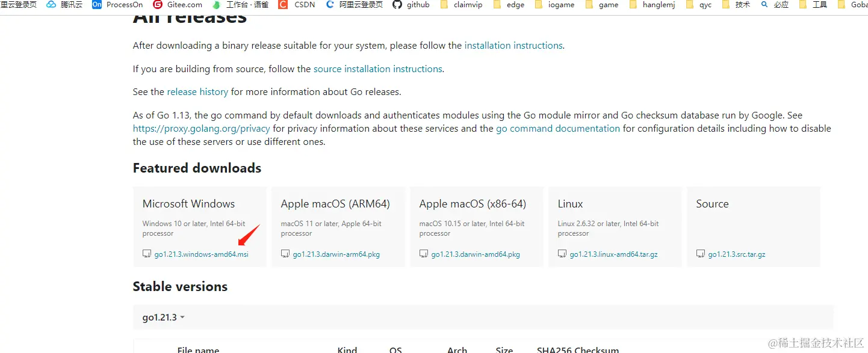Select the Source download card
The height and width of the screenshot is (353, 868).
coord(754,227)
